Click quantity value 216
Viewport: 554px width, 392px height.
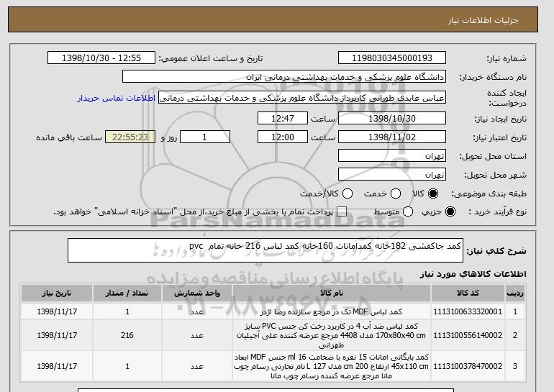127,335
